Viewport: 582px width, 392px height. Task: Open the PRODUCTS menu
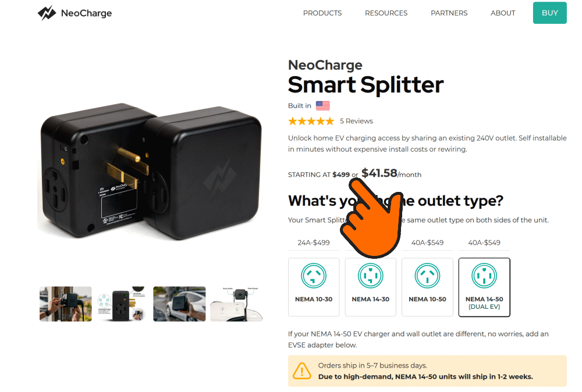322,13
